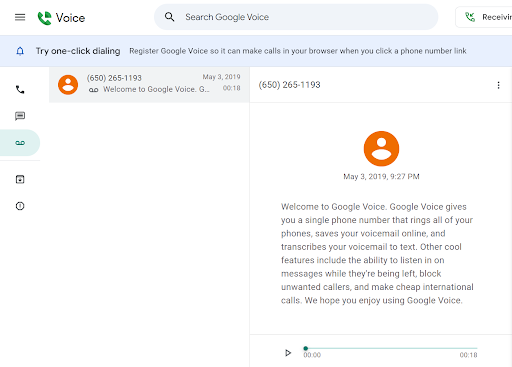Image resolution: width=512 pixels, height=367 pixels.
Task: Select the avatar in voicemail list item
Action: coord(68,85)
